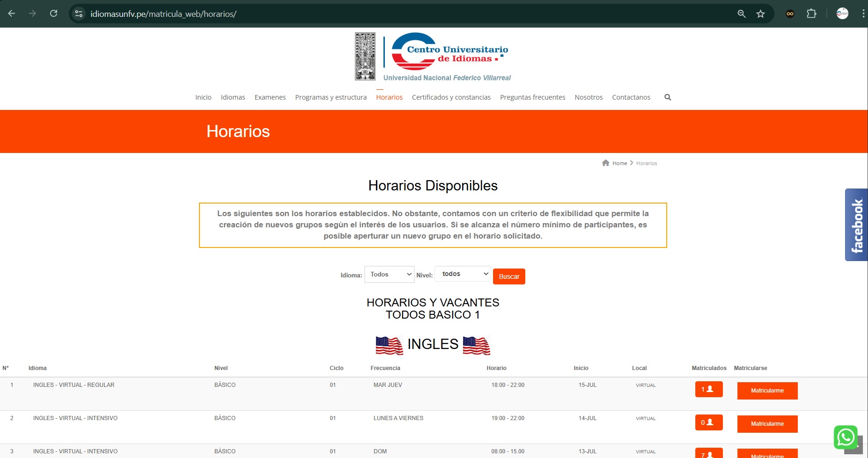Click the Buscar button

click(x=509, y=276)
